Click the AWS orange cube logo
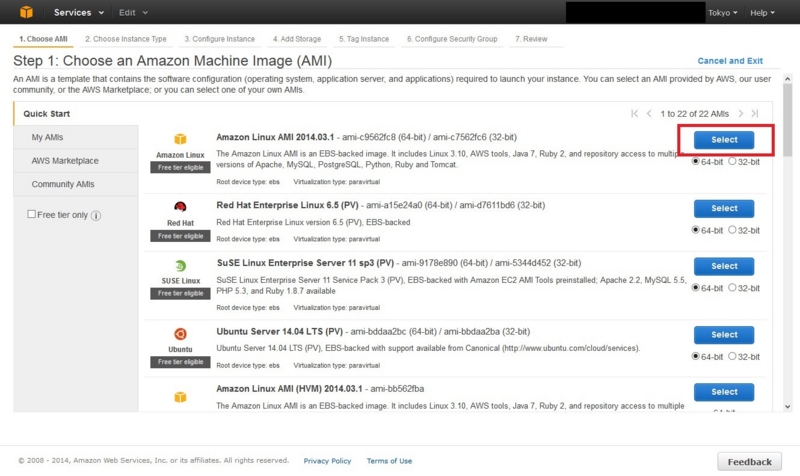 pos(26,12)
